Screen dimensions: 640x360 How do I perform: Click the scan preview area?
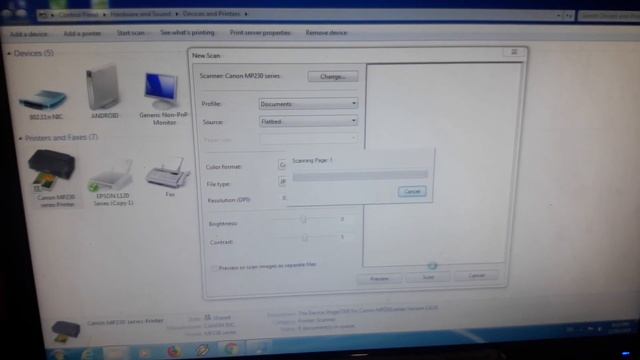[x=442, y=163]
